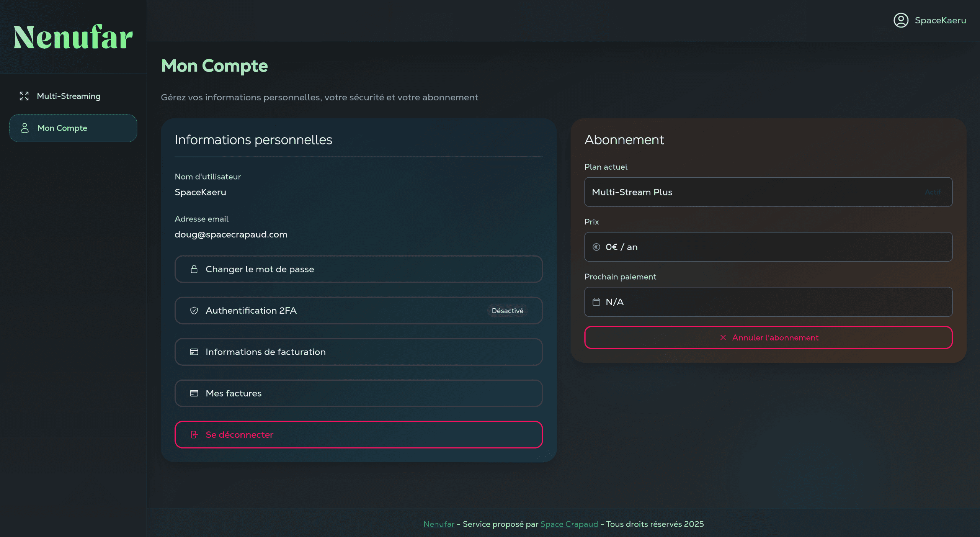Click the Désactivé badge on 2FA row
The height and width of the screenshot is (537, 980).
(507, 311)
